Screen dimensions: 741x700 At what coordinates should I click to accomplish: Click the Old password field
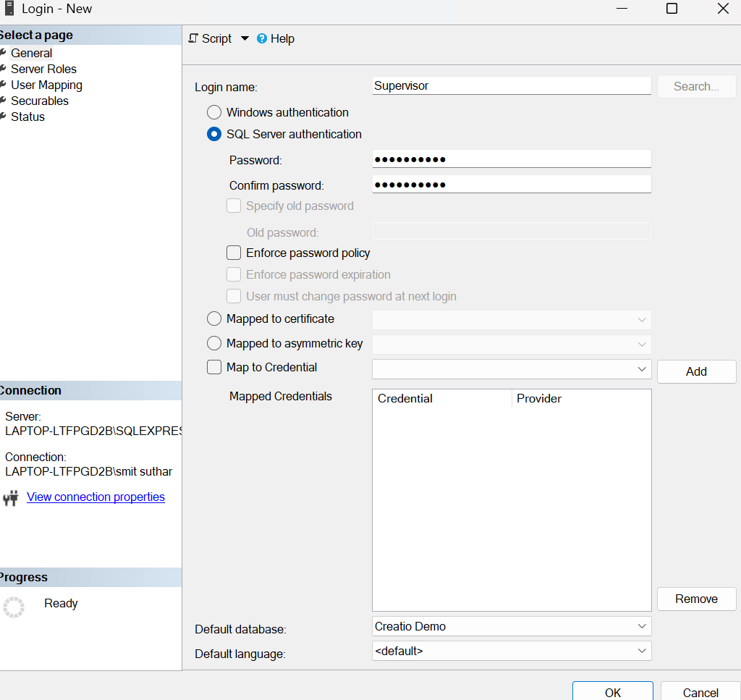point(512,231)
